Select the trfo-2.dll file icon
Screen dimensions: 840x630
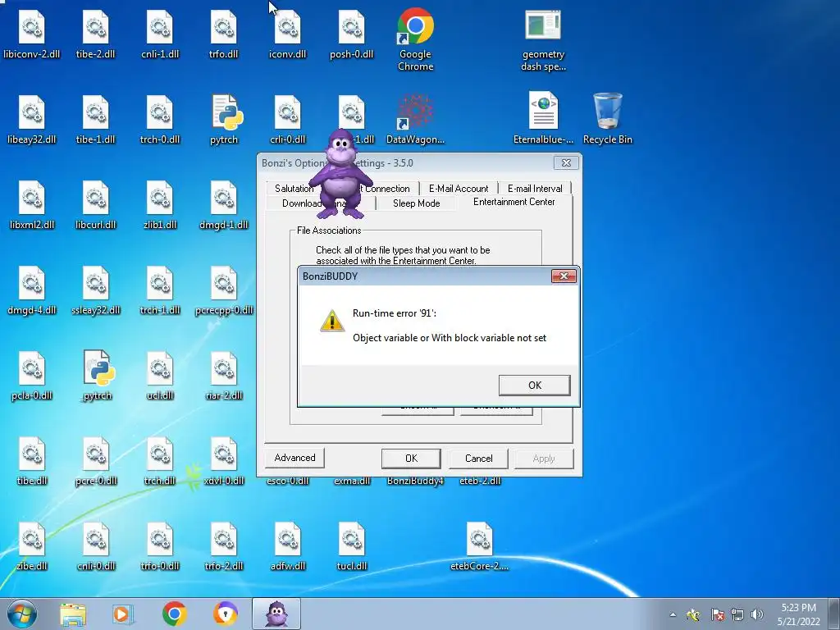coord(224,546)
